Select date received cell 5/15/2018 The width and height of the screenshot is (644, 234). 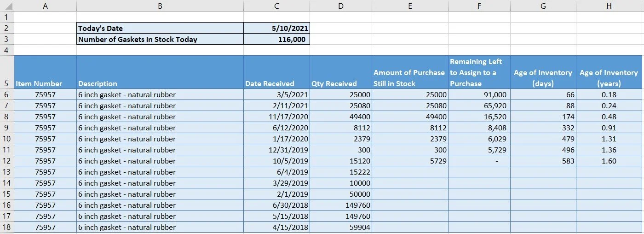pyautogui.click(x=276, y=216)
